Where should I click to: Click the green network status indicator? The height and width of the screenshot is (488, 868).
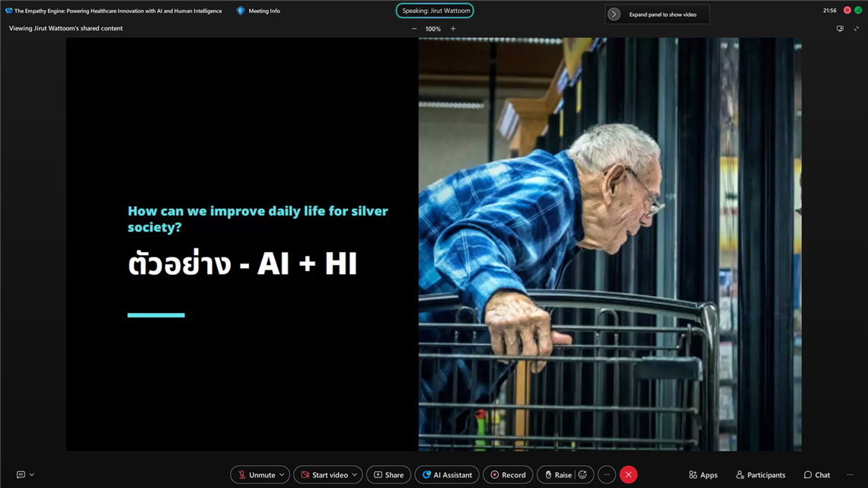(858, 11)
